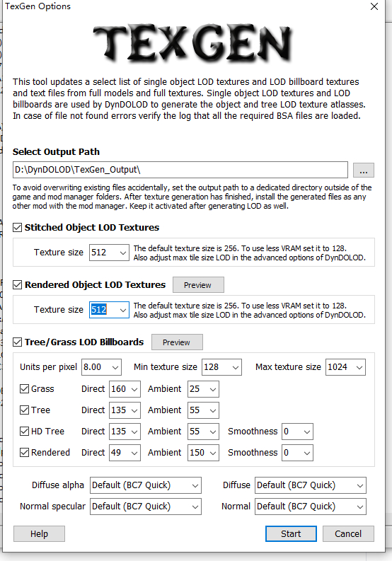Toggle Rendered Object LOD Textures checkbox
Screen dimensions: 392x561
pyautogui.click(x=17, y=285)
